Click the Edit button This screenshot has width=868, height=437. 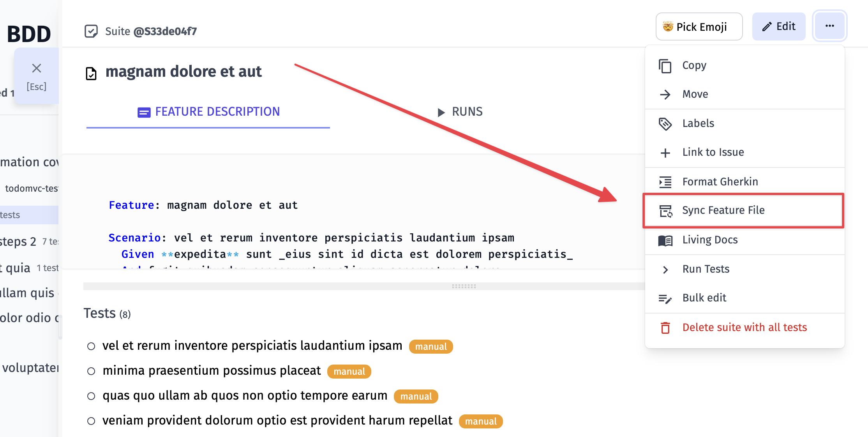coord(780,26)
